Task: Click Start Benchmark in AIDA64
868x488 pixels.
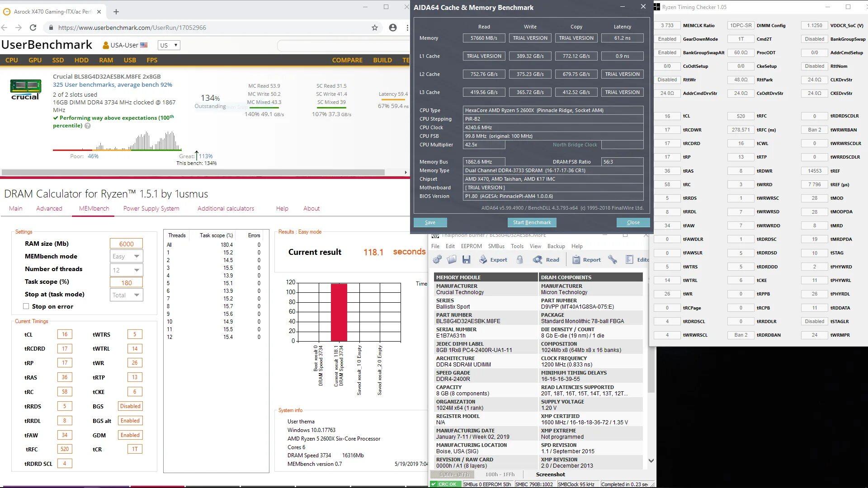Action: click(532, 222)
